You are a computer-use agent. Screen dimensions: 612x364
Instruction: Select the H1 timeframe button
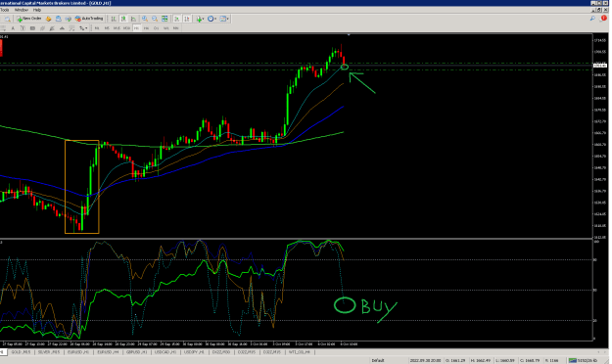[137, 28]
